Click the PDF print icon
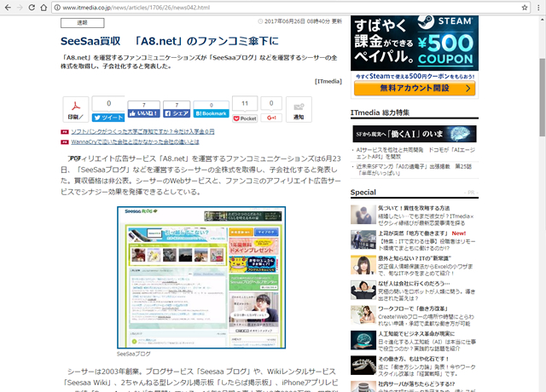Image resolution: width=546 pixels, height=392 pixels. click(x=75, y=108)
